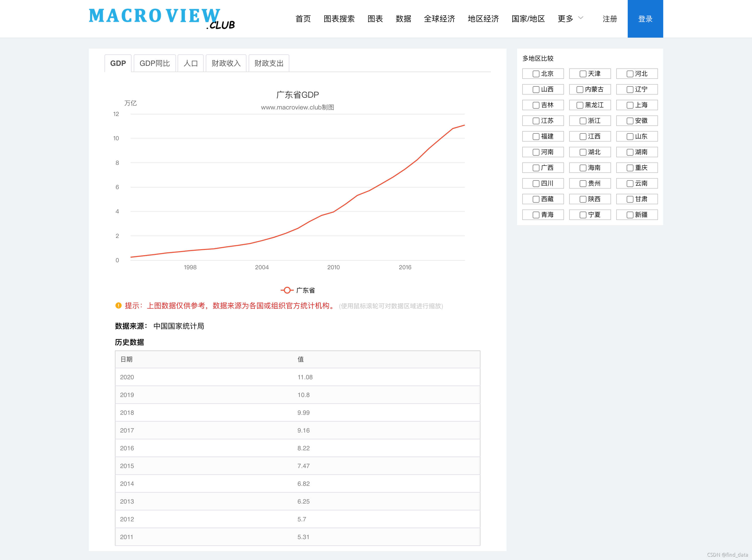752x560 pixels.
Task: Check the 吉林 checkbox
Action: 536,105
